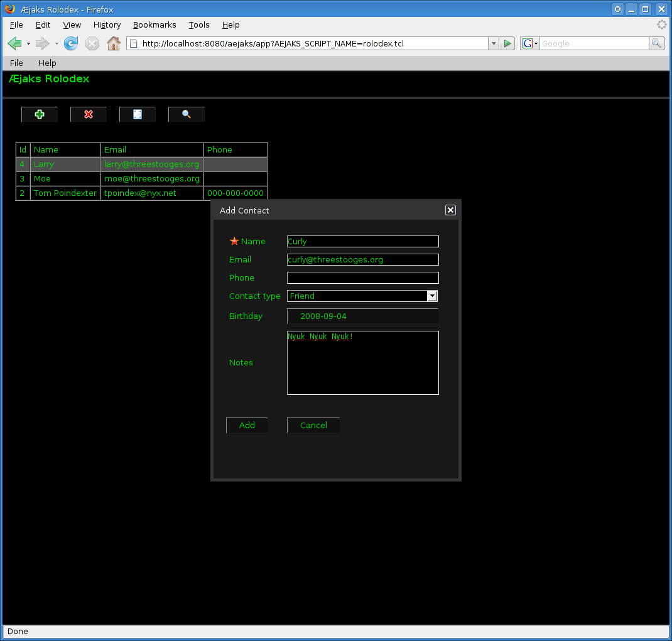Open the search engine selector dropdown

tap(529, 43)
